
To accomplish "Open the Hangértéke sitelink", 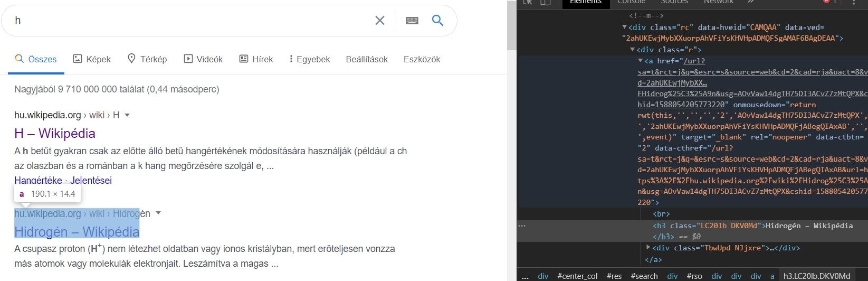I will (x=38, y=181).
